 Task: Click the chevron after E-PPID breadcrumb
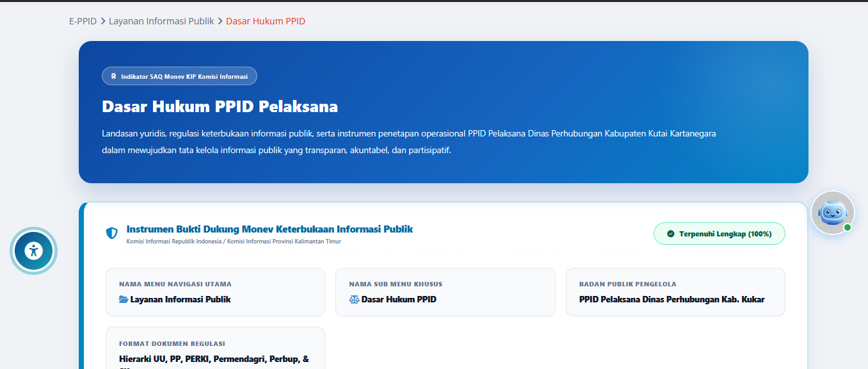tap(103, 21)
